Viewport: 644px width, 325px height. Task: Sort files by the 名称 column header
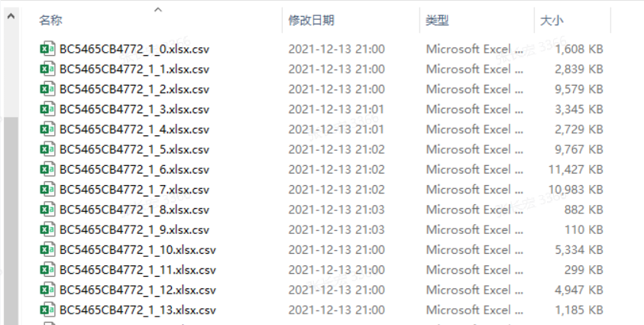click(50, 20)
